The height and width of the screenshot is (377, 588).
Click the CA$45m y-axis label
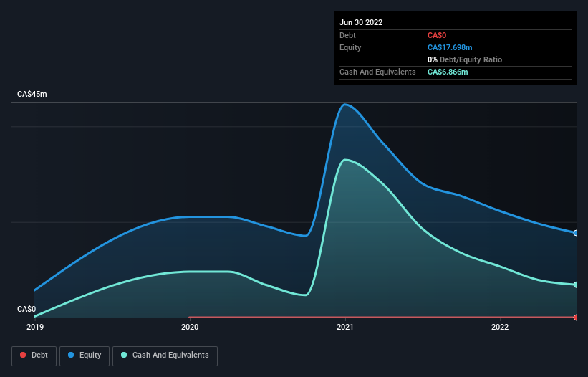(x=32, y=94)
